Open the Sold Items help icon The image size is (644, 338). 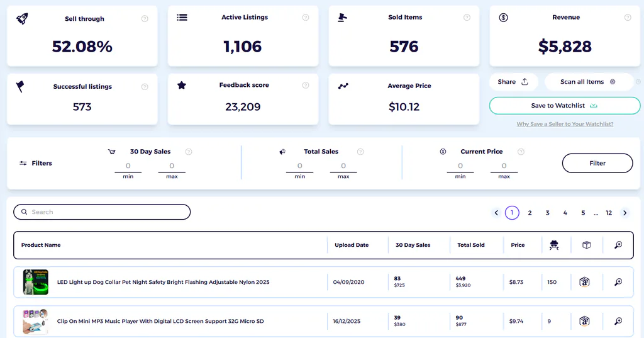(467, 17)
